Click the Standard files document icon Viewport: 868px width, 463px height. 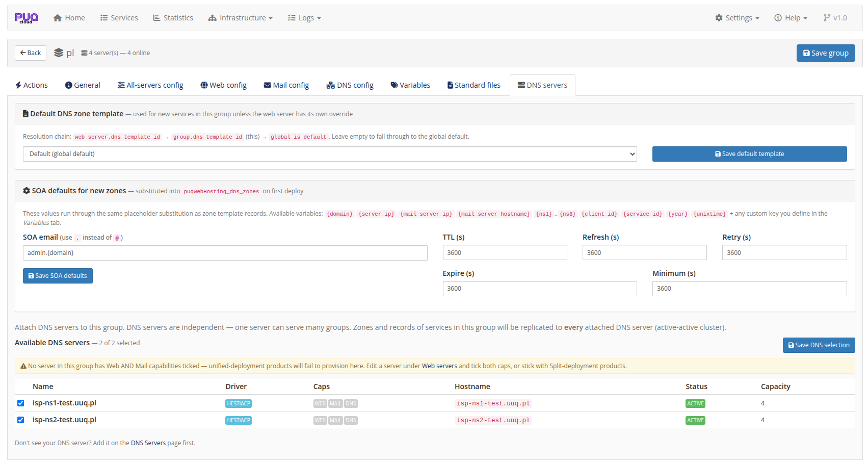pos(450,85)
